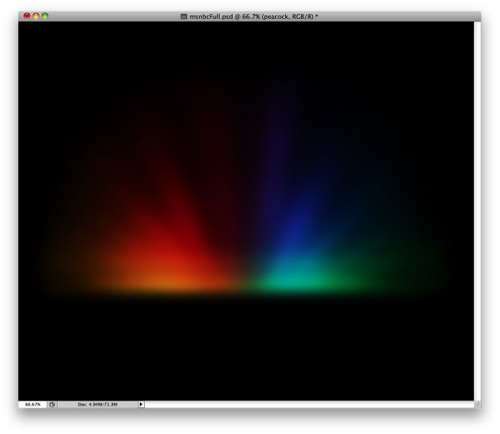Click the empty black canvas area below the glow

(x=246, y=350)
